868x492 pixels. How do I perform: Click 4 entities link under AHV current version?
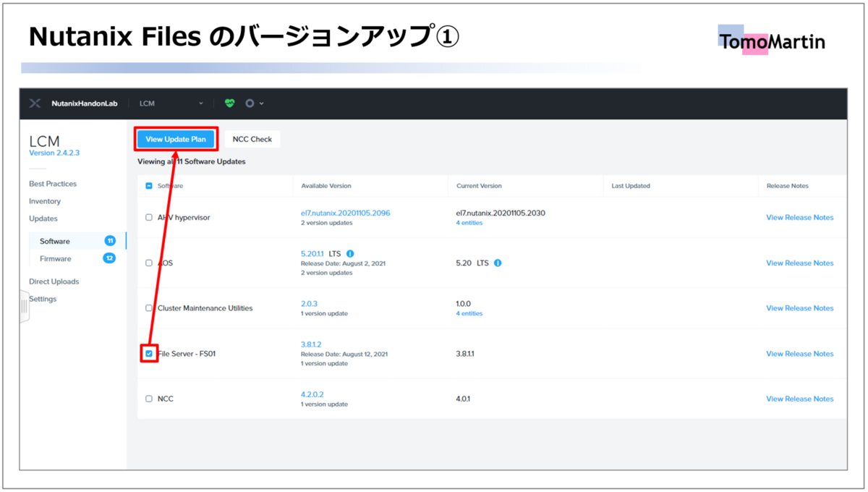pyautogui.click(x=469, y=223)
